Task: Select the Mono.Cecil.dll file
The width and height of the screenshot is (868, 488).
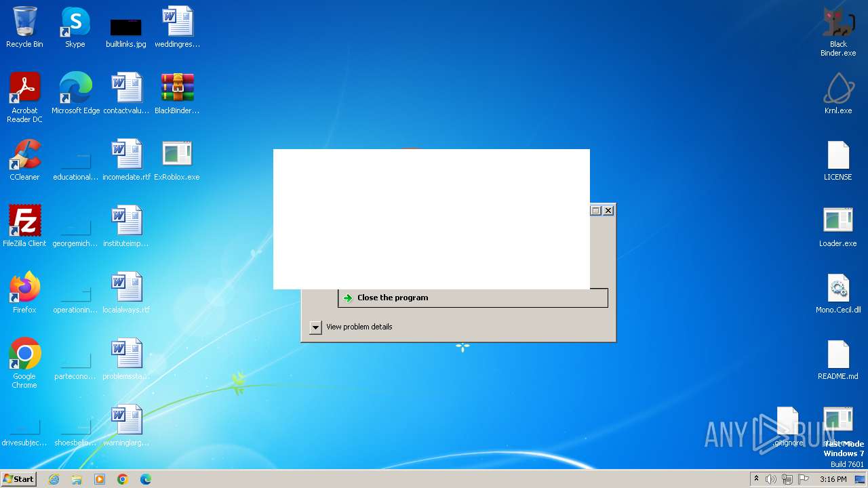Action: click(838, 293)
